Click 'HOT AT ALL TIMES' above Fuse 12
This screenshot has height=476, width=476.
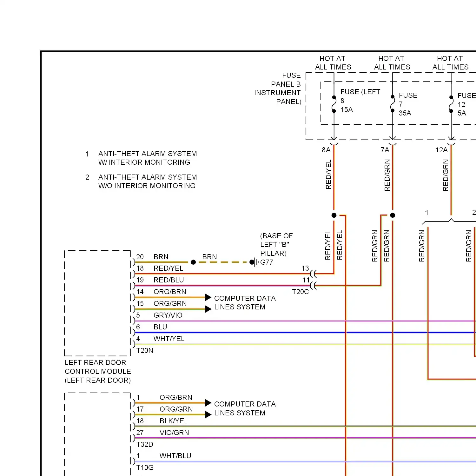[x=450, y=63]
